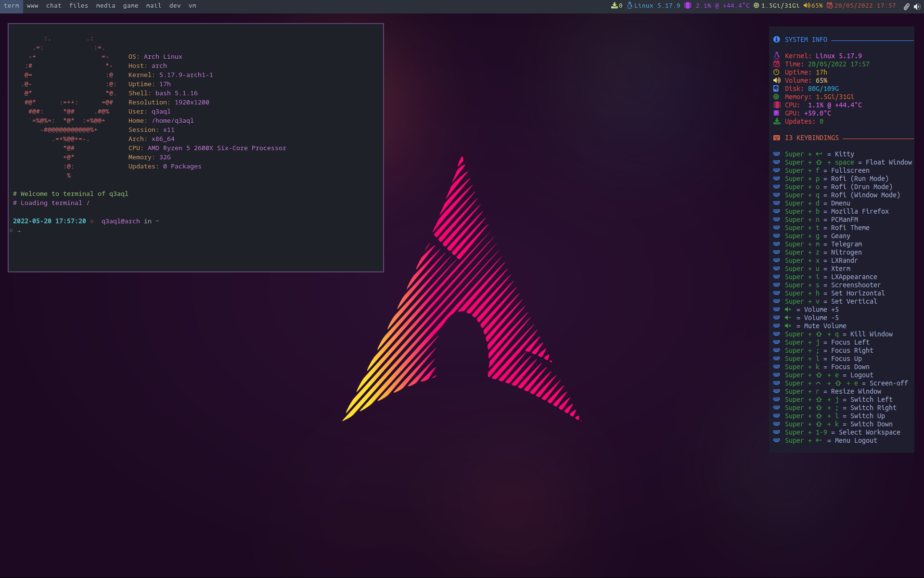Click the 'Screenshooter' keybinding text

[x=856, y=285]
